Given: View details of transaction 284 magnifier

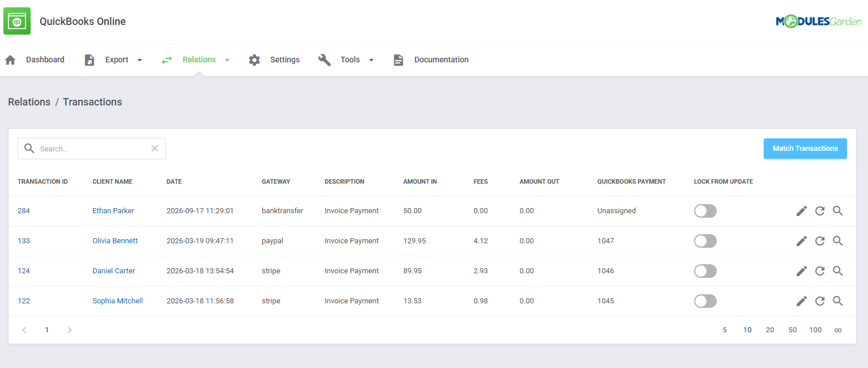Looking at the screenshot, I should tap(838, 211).
